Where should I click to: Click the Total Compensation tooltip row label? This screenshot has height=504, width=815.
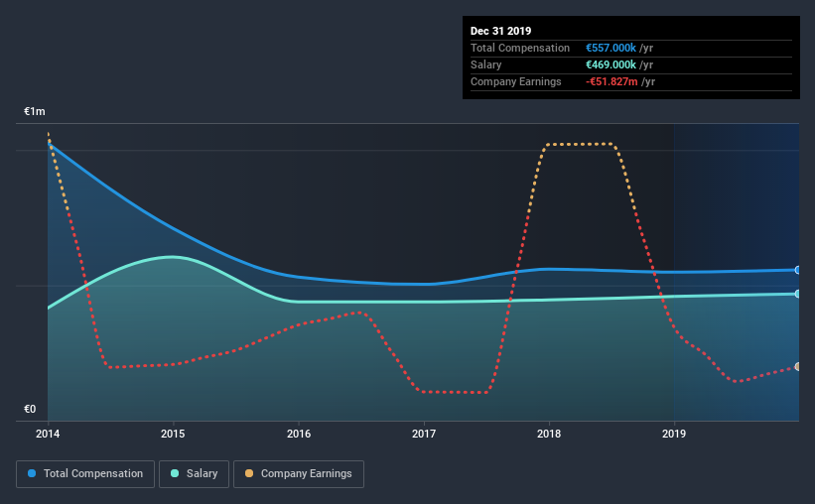tap(520, 48)
